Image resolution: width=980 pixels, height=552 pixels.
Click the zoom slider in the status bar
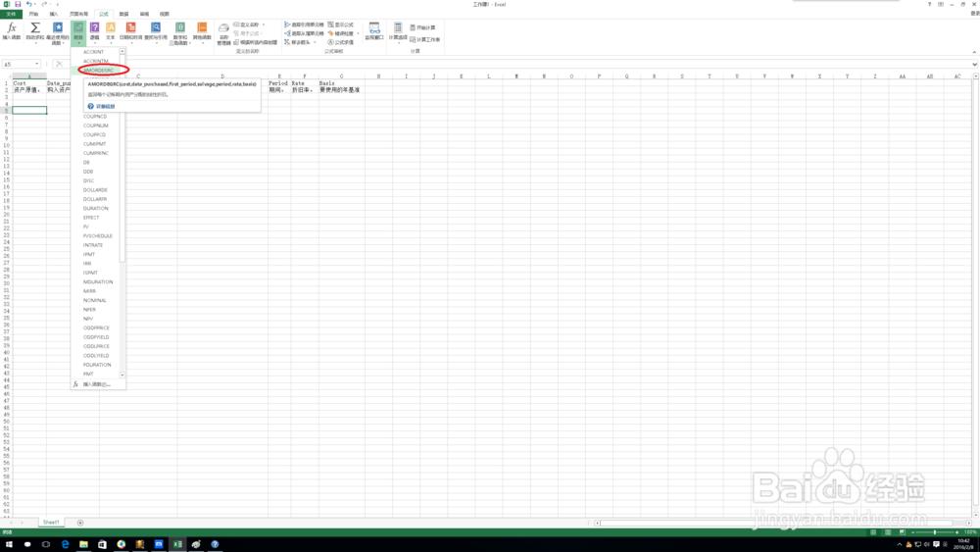pos(935,532)
